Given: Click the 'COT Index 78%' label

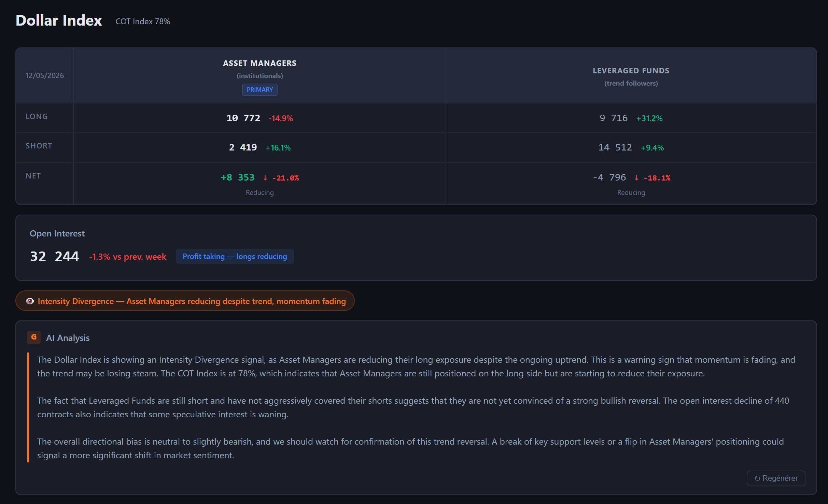Looking at the screenshot, I should coord(143,21).
